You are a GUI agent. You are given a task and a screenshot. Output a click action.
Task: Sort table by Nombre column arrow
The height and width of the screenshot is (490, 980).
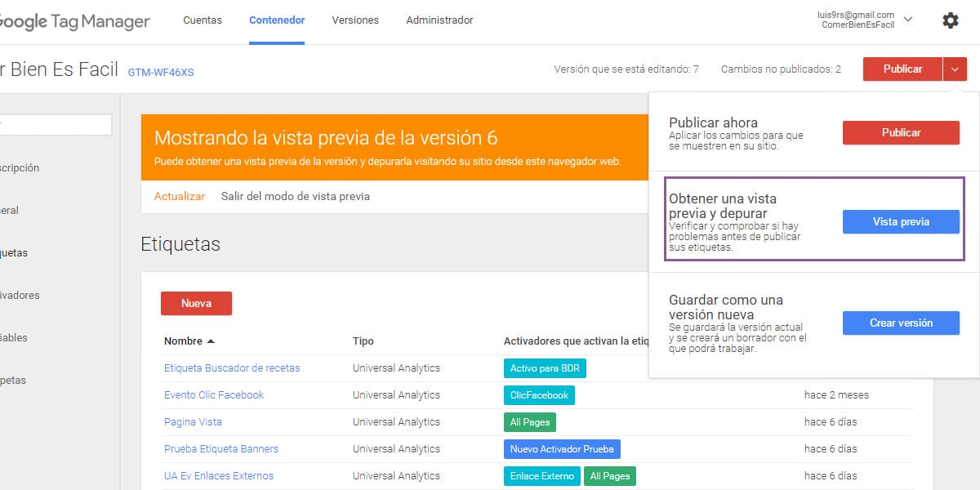(x=211, y=341)
